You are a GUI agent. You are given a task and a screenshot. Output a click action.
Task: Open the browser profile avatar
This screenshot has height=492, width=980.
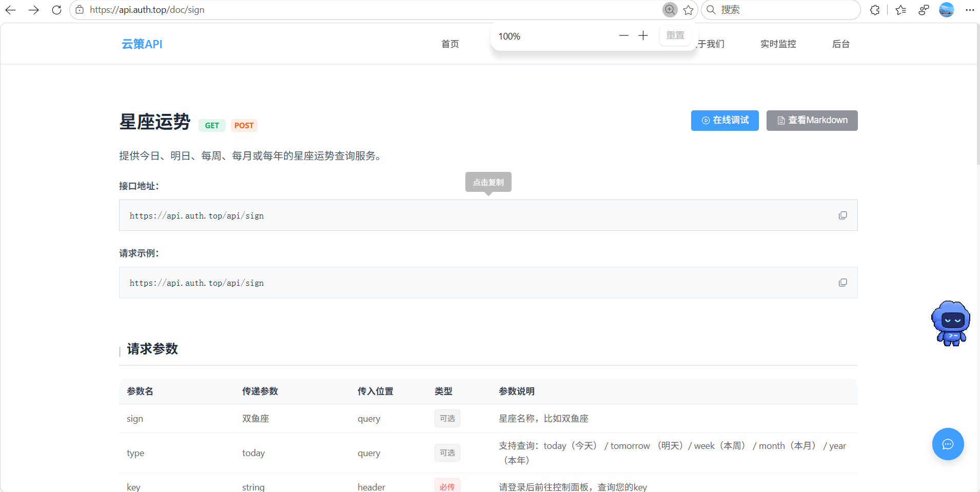tap(946, 10)
